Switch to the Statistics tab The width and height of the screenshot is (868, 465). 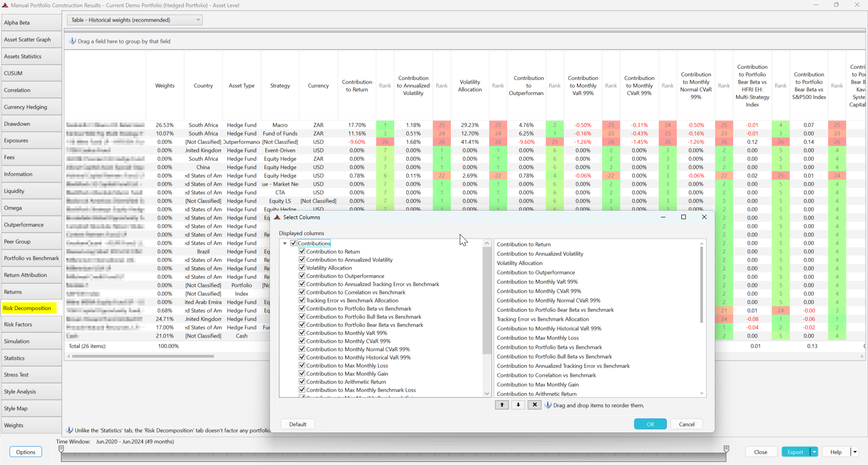(x=31, y=357)
